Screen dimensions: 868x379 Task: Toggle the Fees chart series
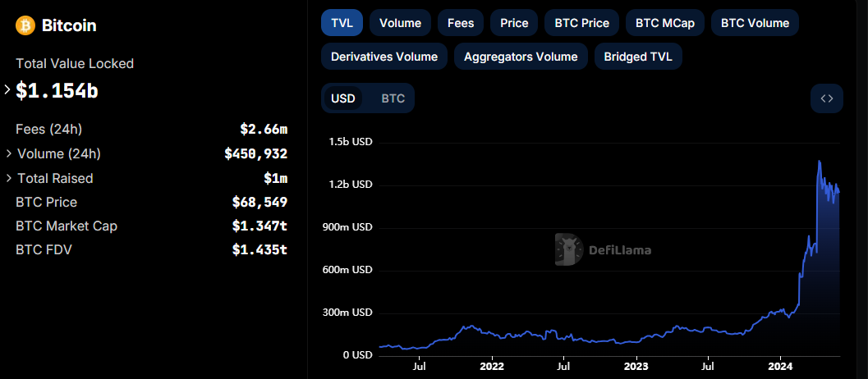pos(461,23)
